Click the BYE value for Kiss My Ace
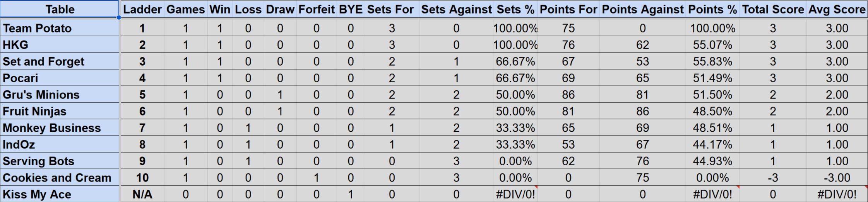Image resolution: width=868 pixels, height=202 pixels. coord(350,194)
